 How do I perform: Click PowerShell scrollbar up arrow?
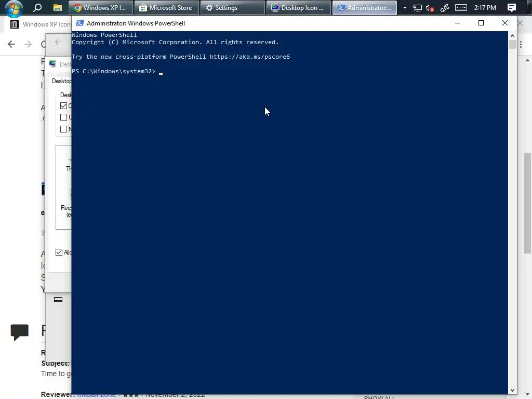[512, 36]
